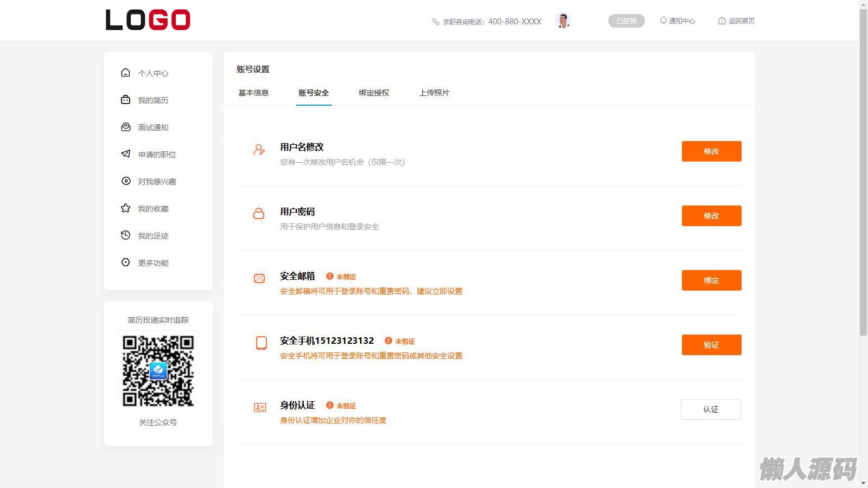Open the star icon for 我的收藏
Image resolution: width=868 pixels, height=488 pixels.
click(125, 208)
